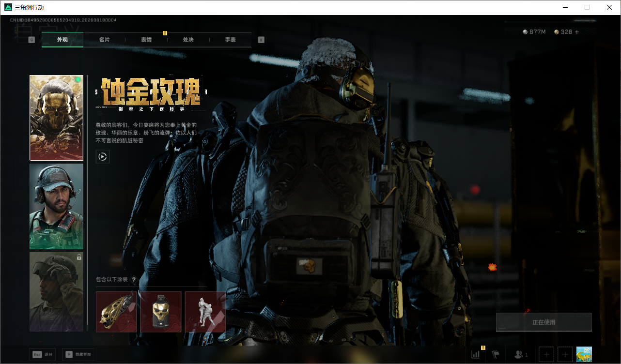The height and width of the screenshot is (364, 621).
Task: Click the 328 gold currency balance
Action: pos(563,32)
